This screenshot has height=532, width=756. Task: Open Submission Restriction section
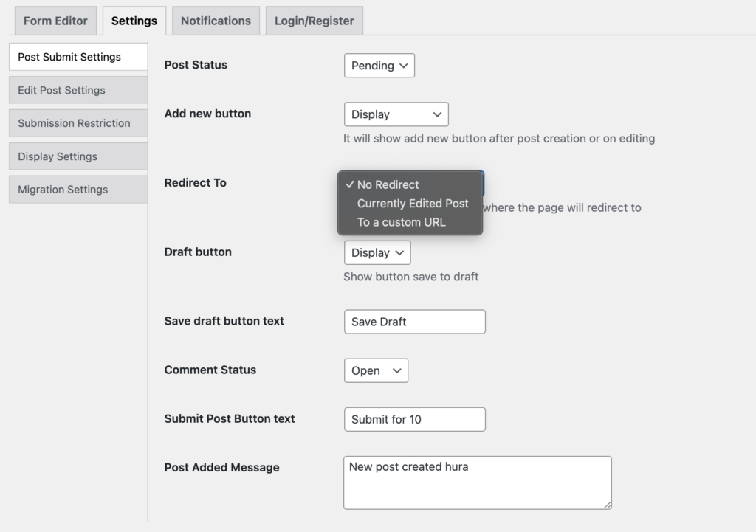(78, 123)
